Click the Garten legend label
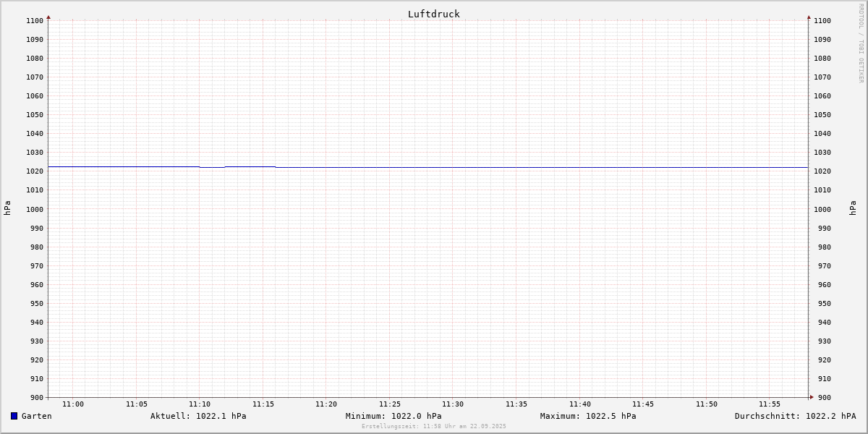The height and width of the screenshot is (434, 868). point(36,416)
